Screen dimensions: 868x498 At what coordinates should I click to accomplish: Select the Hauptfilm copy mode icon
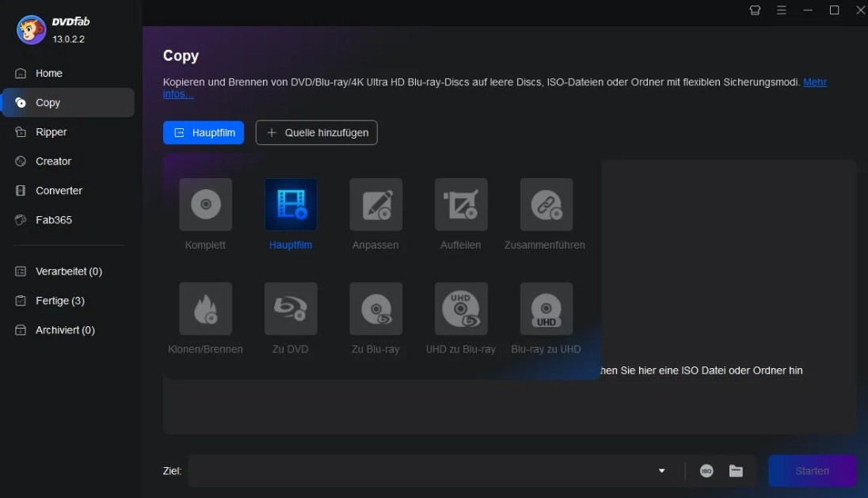tap(291, 204)
